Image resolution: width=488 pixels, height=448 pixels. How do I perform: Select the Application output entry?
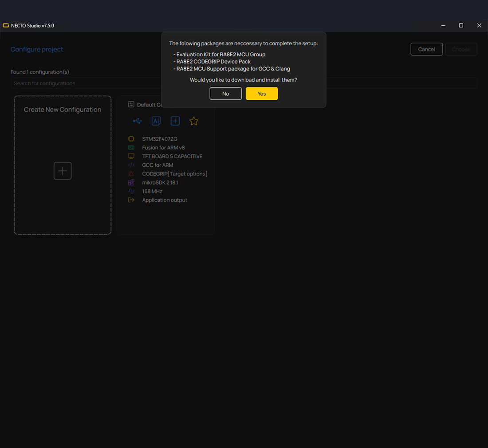tap(165, 200)
